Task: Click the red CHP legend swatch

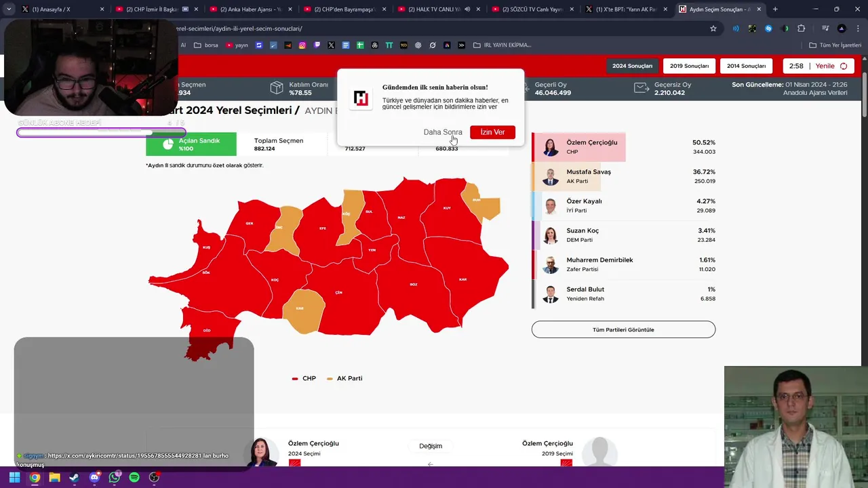Action: pos(295,379)
